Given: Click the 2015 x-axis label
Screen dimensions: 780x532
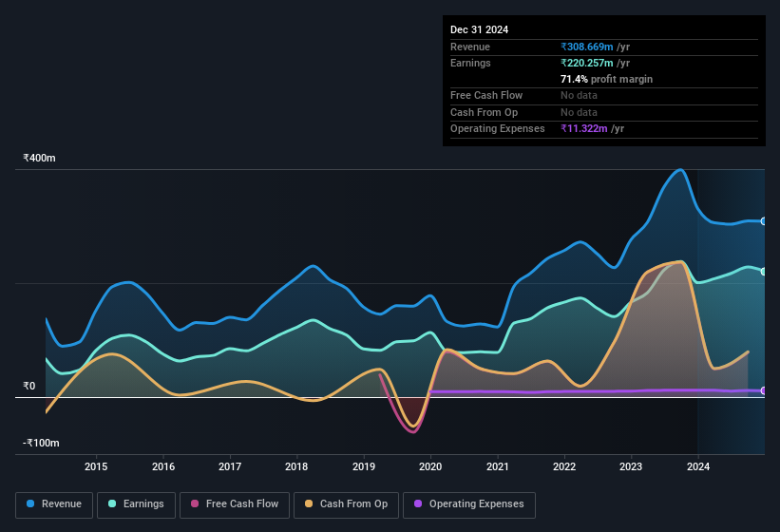Looking at the screenshot, I should point(96,466).
